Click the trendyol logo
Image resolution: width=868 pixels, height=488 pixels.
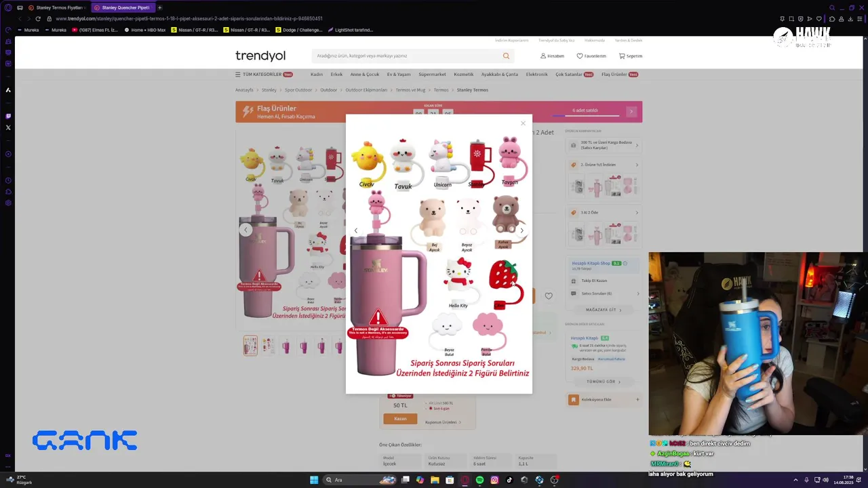tap(260, 56)
